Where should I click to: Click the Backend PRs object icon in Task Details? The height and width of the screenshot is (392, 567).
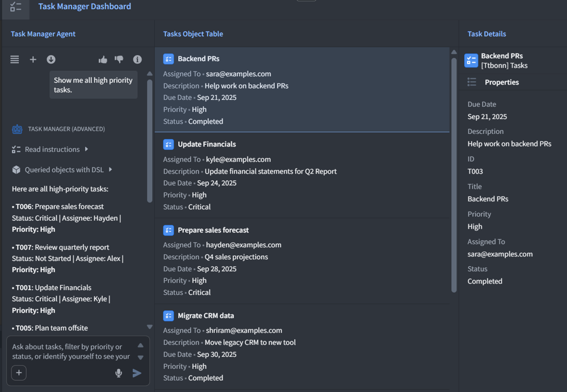[471, 60]
